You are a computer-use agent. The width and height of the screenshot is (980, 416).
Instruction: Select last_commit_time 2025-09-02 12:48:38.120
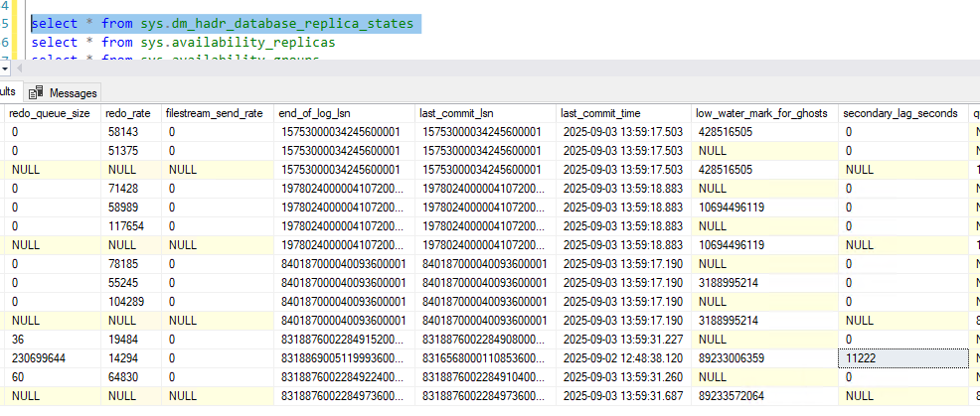(x=624, y=358)
